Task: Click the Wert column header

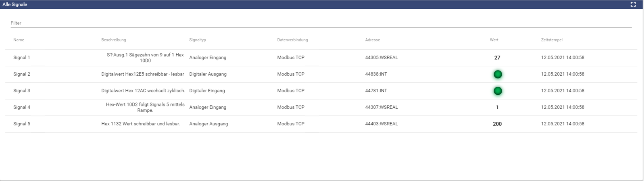Action: click(494, 40)
